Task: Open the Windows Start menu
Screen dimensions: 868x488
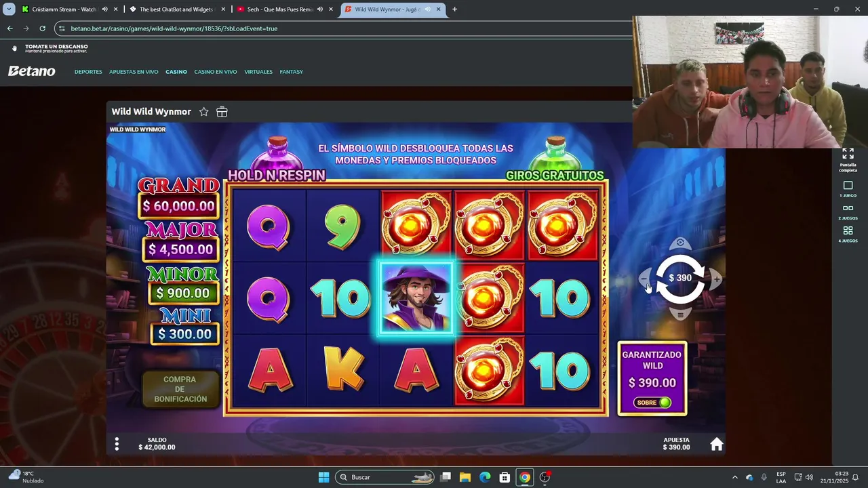Action: pyautogui.click(x=323, y=477)
